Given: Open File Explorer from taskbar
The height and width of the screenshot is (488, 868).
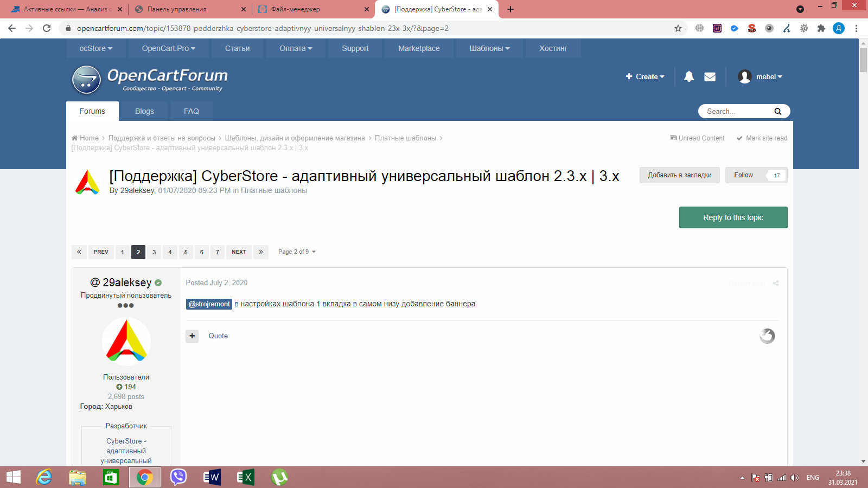Looking at the screenshot, I should (78, 477).
